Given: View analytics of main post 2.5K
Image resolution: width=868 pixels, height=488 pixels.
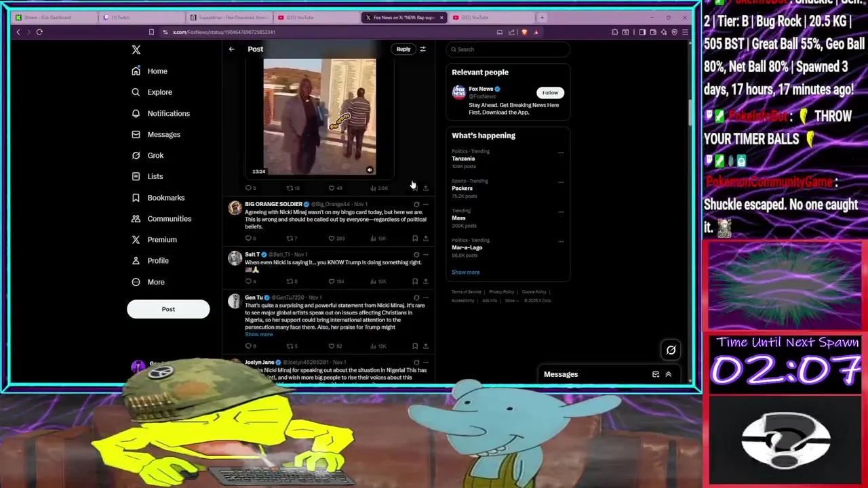Looking at the screenshot, I should coord(378,188).
